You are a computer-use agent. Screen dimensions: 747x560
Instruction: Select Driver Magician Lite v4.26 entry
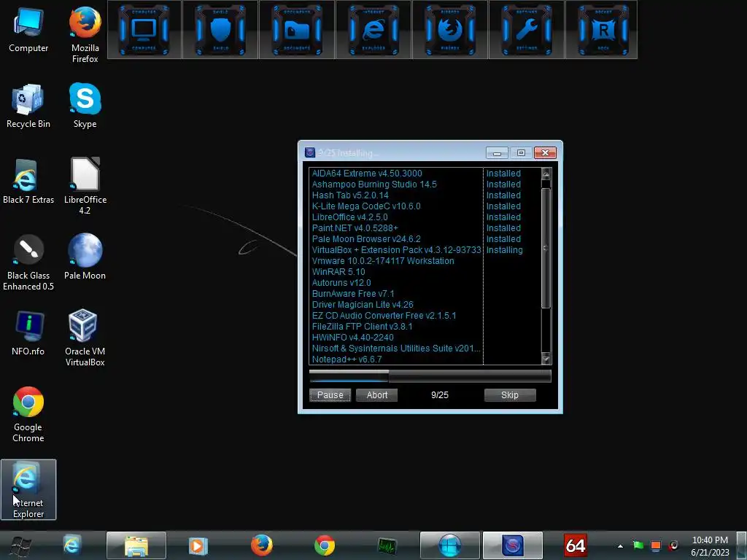[363, 305]
